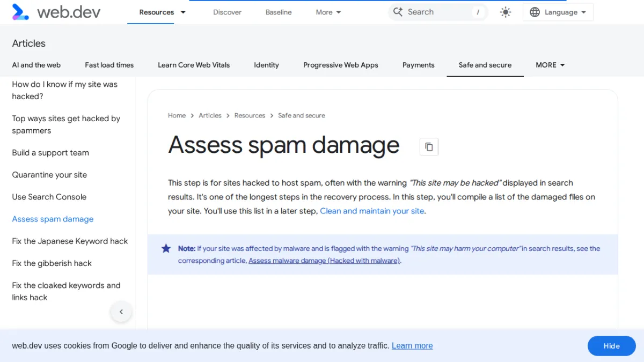Viewport: 644px width, 362px height.
Task: Open 'How do I know if my site was hacked?'
Action: tap(65, 90)
